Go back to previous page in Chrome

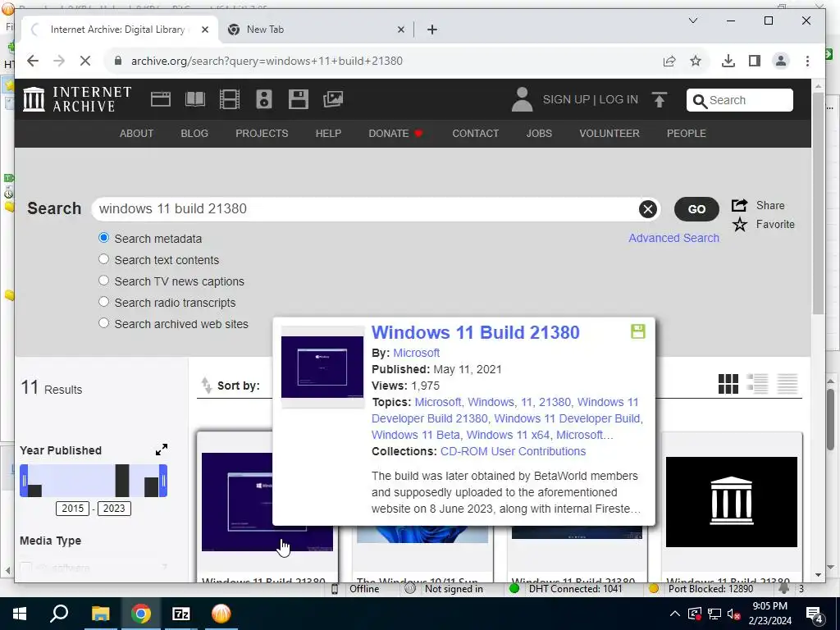click(x=33, y=61)
